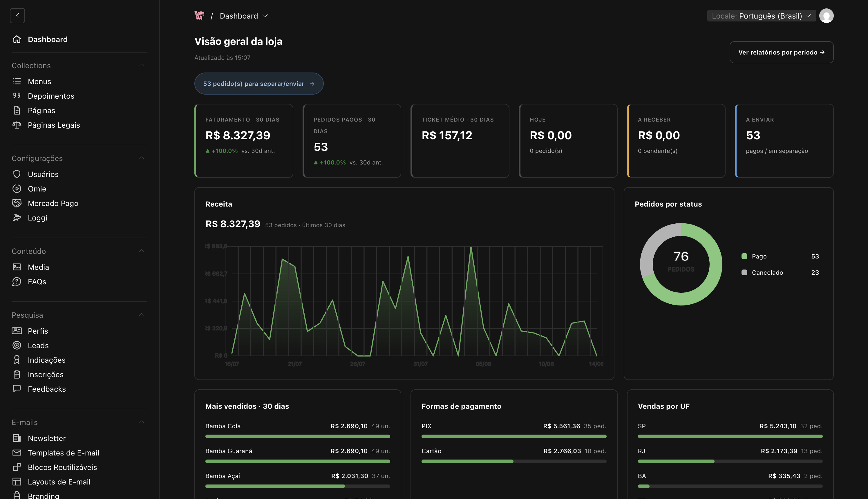Click the Mercado Pago handshake icon

[x=17, y=203]
